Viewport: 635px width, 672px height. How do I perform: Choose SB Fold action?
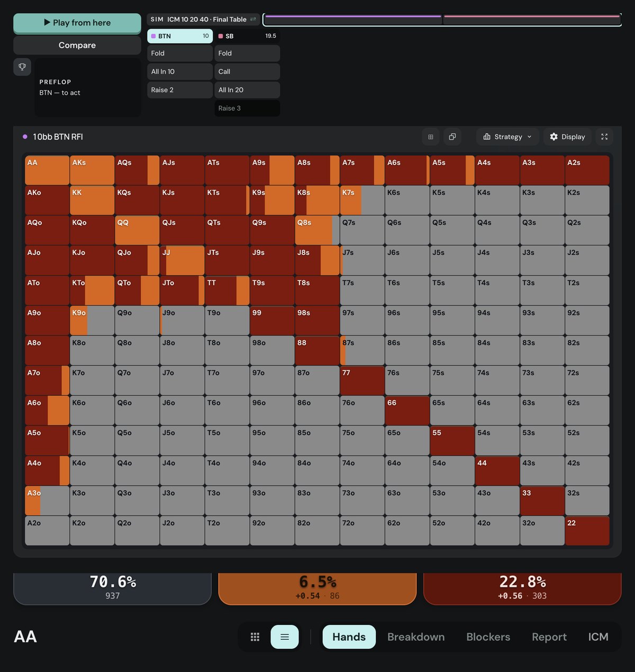pos(247,53)
